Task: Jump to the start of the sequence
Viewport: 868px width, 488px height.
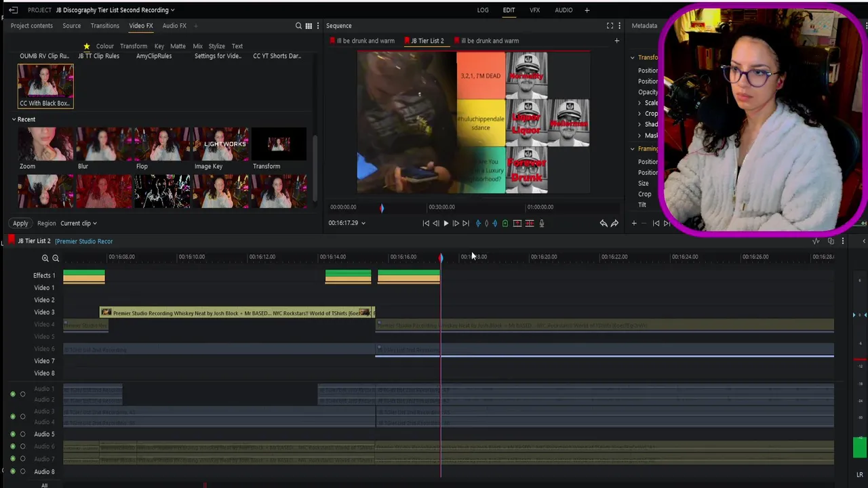Action: (x=426, y=223)
